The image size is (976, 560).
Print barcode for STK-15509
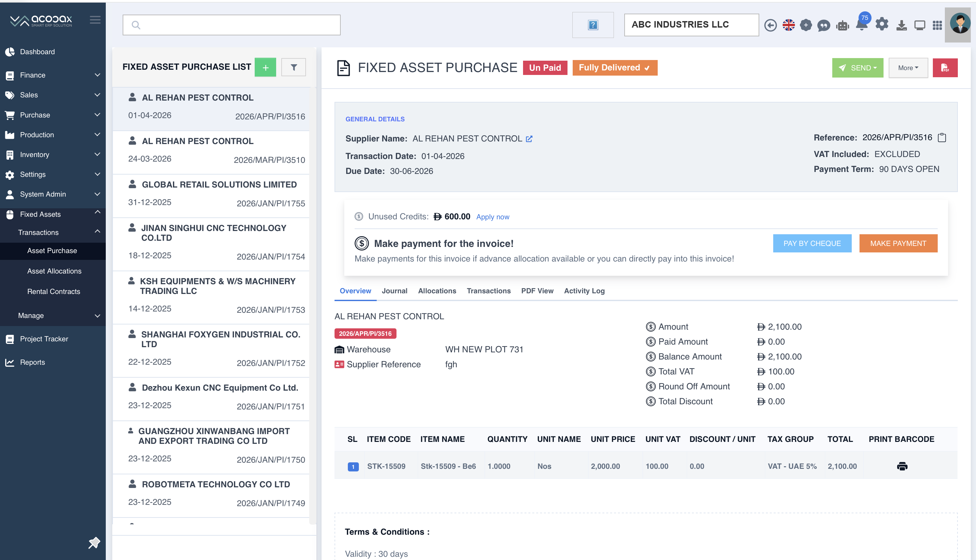902,467
